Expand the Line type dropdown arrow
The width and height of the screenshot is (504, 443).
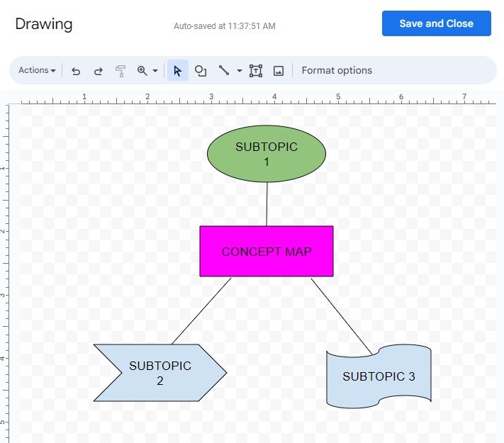pyautogui.click(x=240, y=70)
